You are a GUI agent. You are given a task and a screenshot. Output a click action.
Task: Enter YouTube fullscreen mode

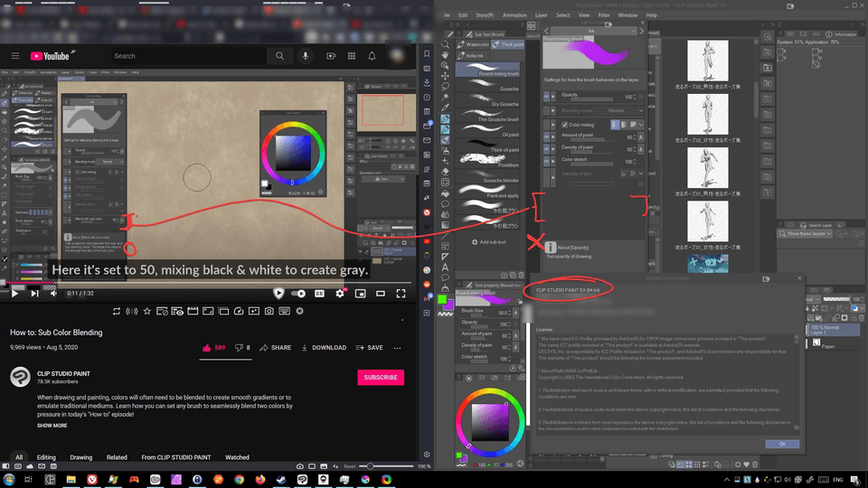point(401,293)
